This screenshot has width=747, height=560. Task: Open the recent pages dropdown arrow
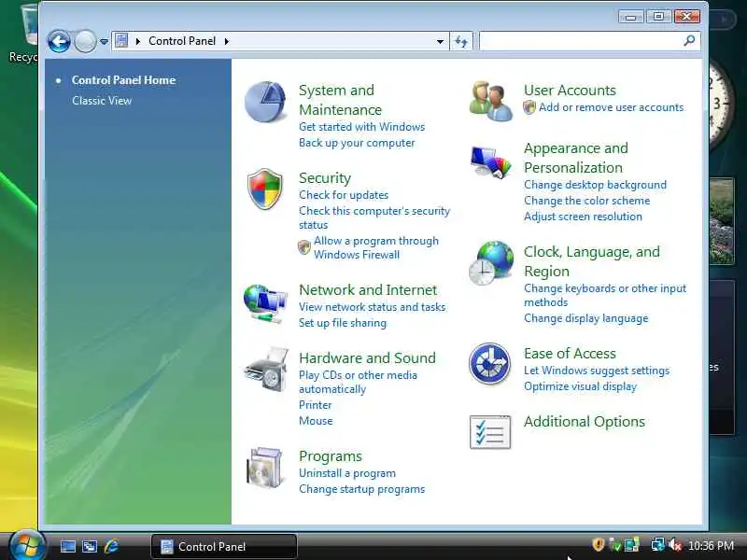[x=104, y=42]
